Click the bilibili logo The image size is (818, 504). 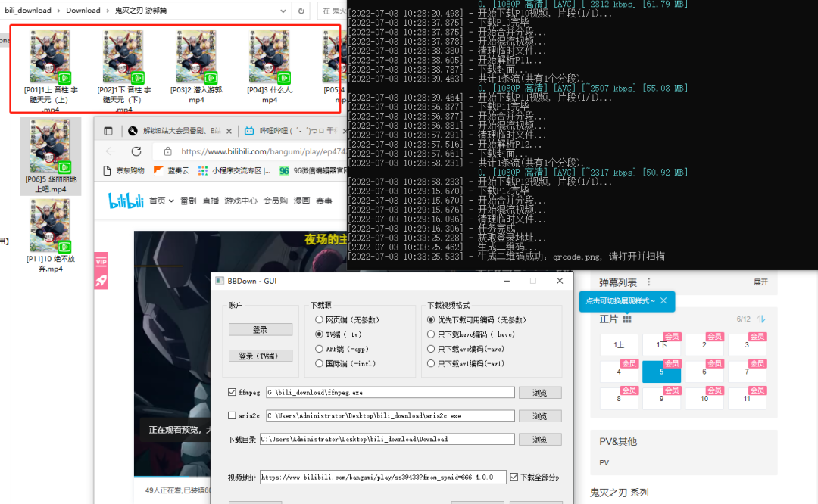pos(126,201)
